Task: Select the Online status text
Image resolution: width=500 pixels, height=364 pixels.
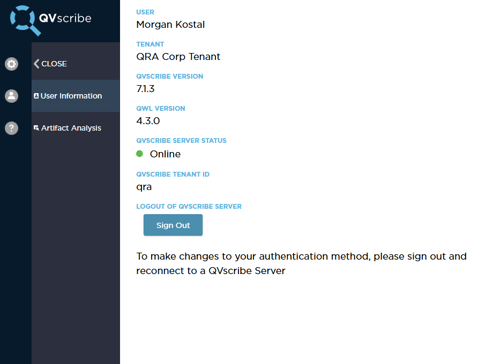Action: [165, 154]
